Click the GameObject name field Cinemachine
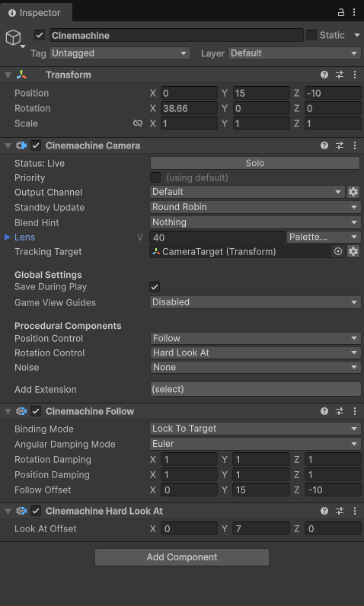Viewport: 364px width, 606px height. (176, 35)
